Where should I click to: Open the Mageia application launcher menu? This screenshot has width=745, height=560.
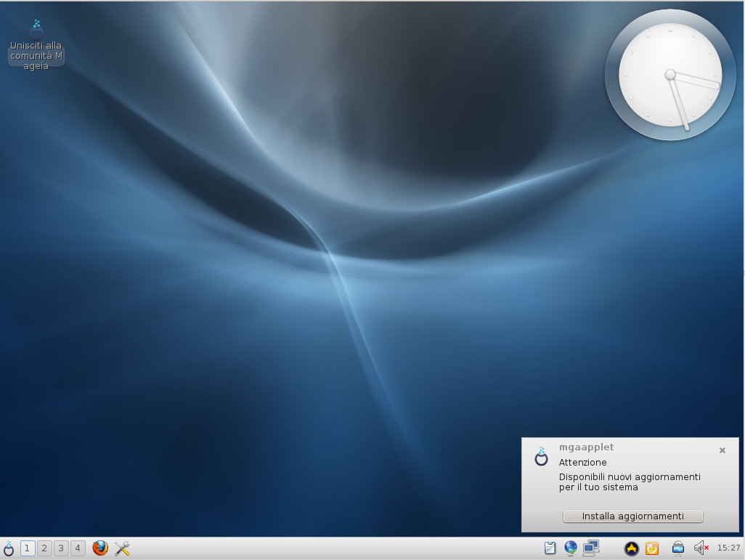coord(9,548)
